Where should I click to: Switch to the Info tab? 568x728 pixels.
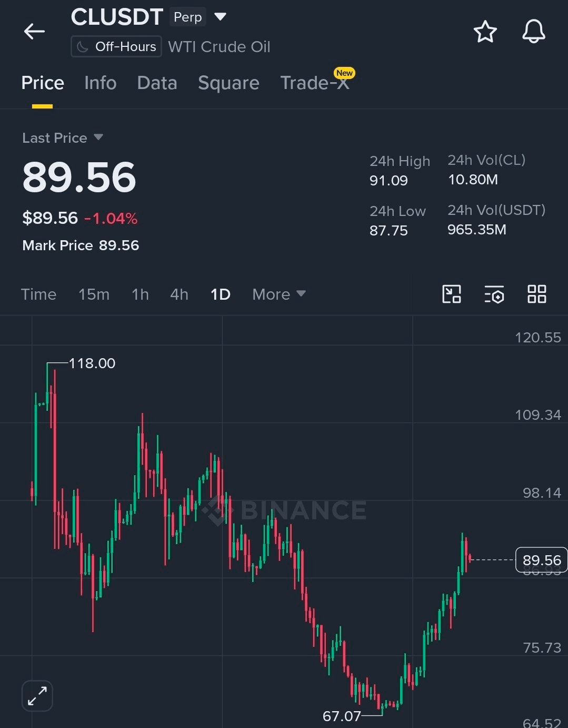100,83
